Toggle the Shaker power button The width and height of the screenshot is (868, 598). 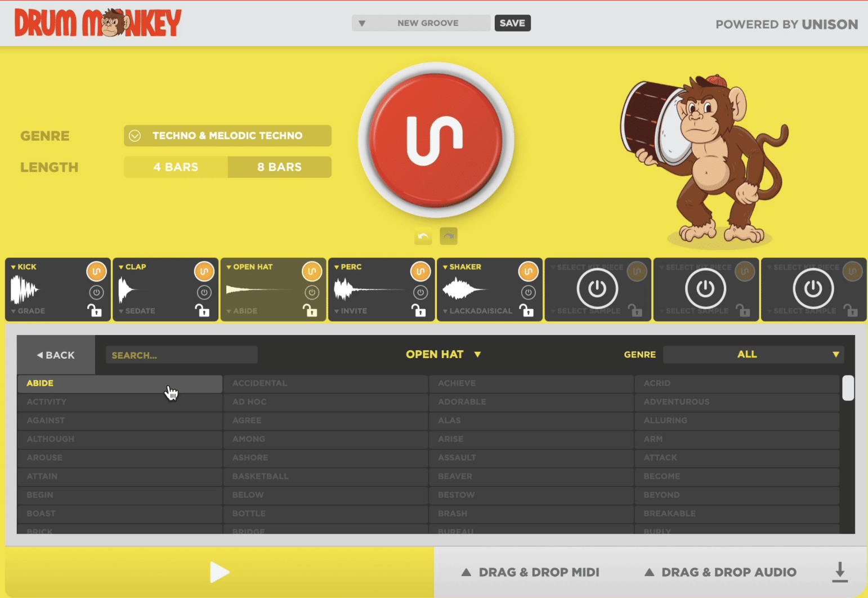tap(528, 292)
